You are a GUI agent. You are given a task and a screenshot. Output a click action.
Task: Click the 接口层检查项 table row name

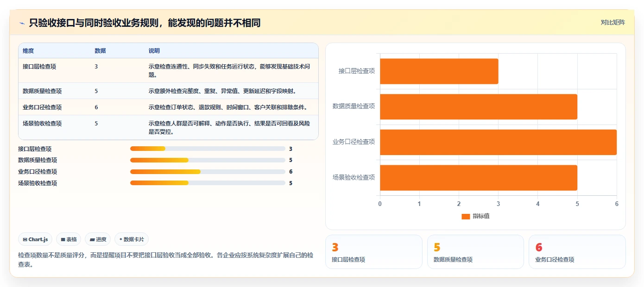[39, 67]
